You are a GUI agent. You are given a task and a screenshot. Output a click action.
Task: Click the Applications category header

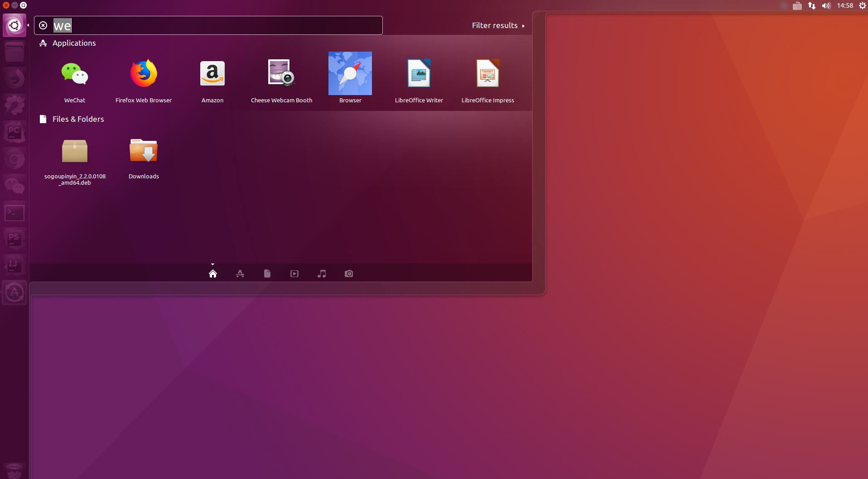coord(68,43)
